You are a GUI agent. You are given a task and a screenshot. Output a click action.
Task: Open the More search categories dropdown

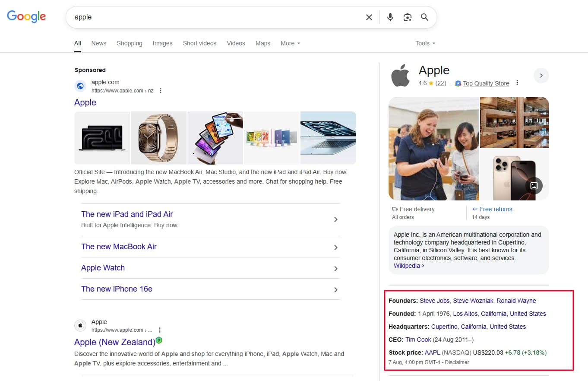[290, 43]
